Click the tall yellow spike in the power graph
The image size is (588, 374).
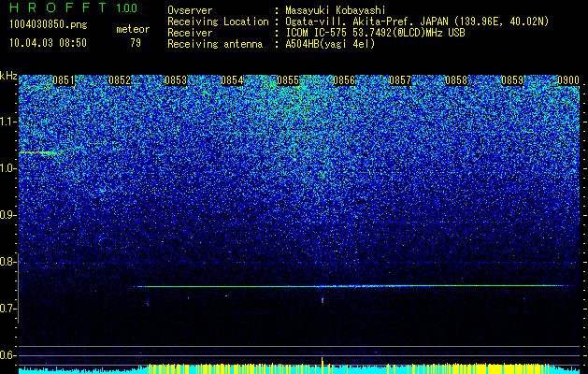pos(323,365)
